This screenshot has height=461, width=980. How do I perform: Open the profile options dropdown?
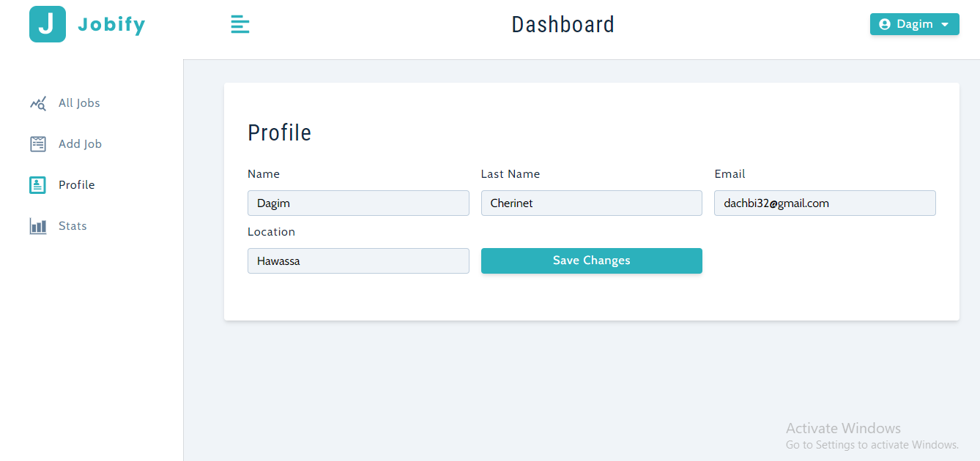tap(914, 23)
